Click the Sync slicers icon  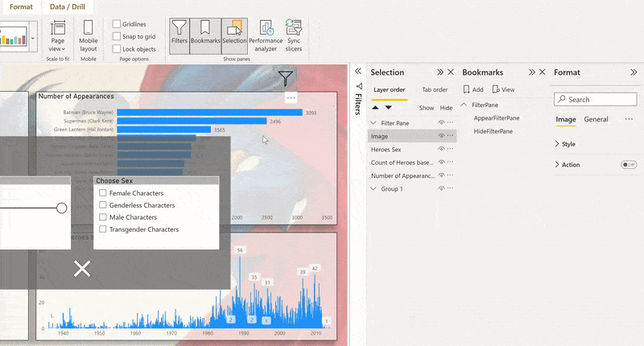(x=294, y=35)
